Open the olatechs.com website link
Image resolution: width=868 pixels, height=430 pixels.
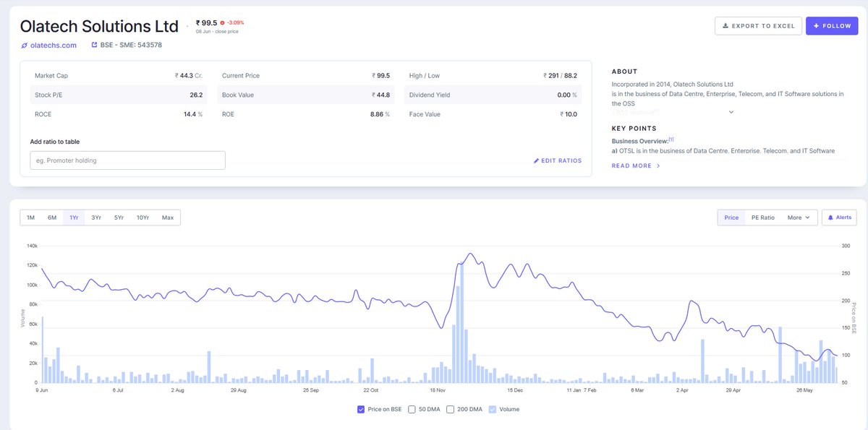point(48,45)
